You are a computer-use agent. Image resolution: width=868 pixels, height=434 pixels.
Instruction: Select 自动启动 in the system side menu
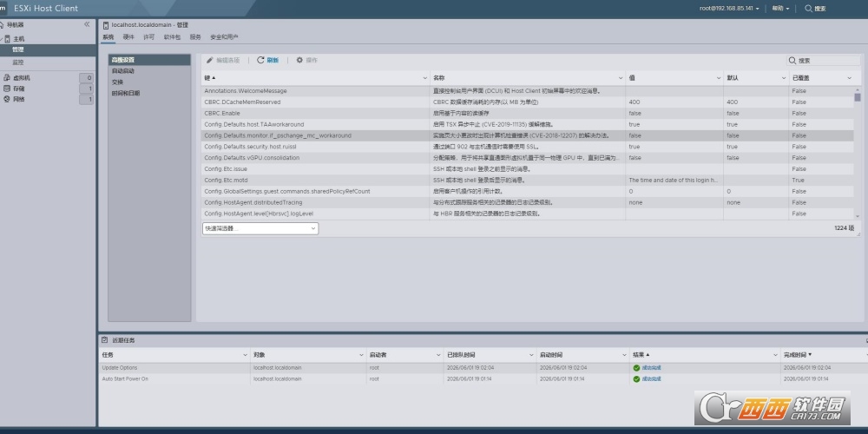149,71
